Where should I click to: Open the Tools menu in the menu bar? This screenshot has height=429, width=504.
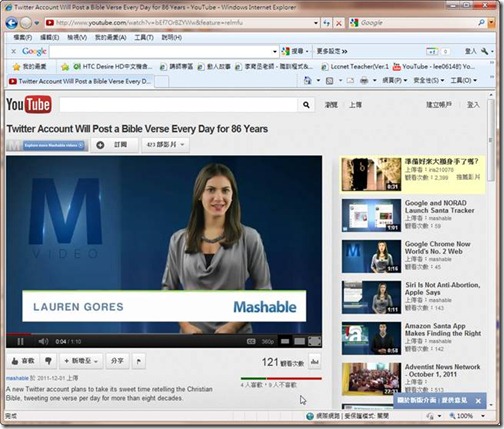click(144, 37)
